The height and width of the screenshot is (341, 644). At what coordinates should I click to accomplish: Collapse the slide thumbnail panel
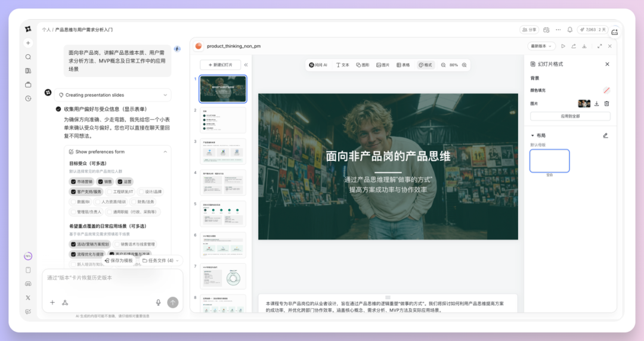(x=246, y=64)
